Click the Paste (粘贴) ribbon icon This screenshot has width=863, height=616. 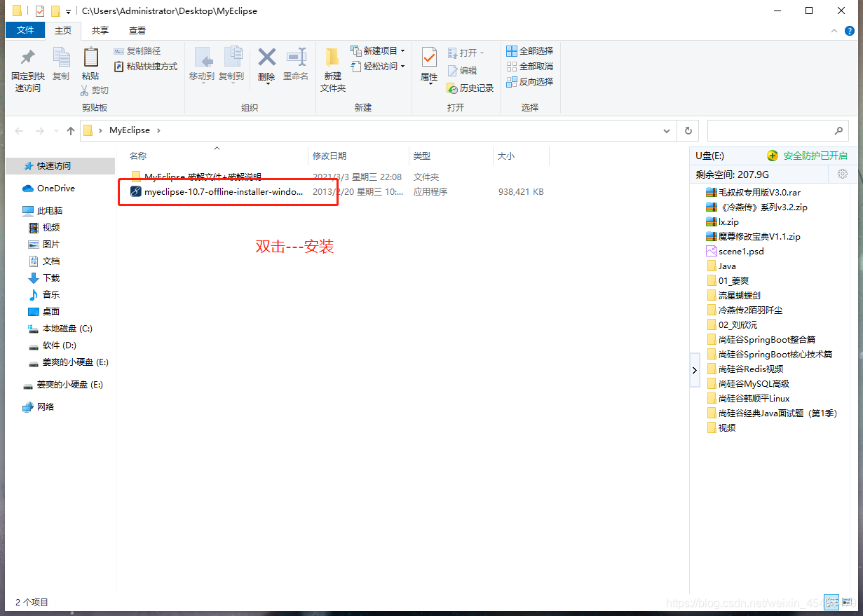click(90, 57)
